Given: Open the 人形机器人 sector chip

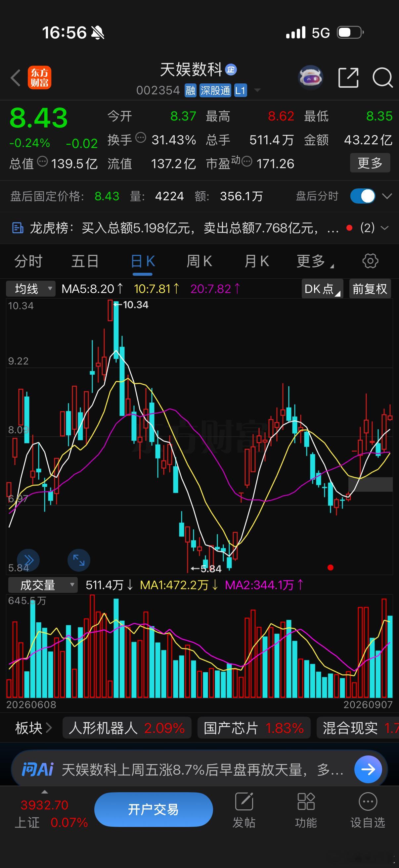Looking at the screenshot, I should click(x=127, y=728).
